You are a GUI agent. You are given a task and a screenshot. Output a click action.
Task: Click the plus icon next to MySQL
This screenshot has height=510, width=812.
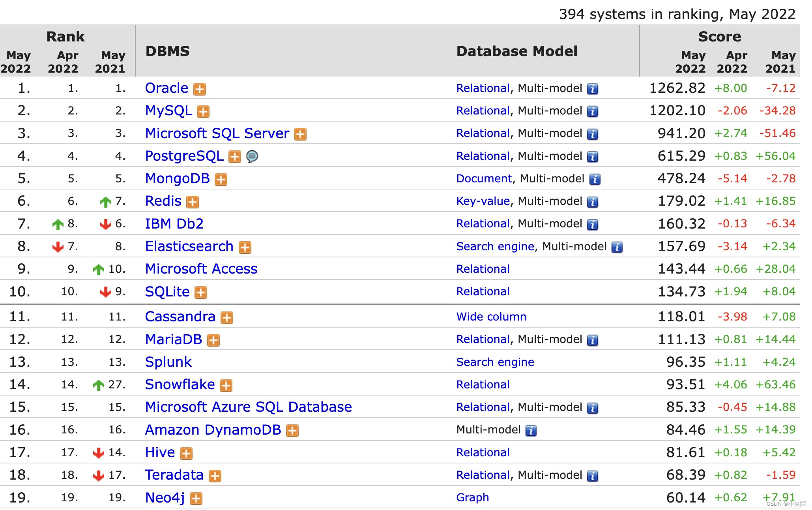point(203,112)
